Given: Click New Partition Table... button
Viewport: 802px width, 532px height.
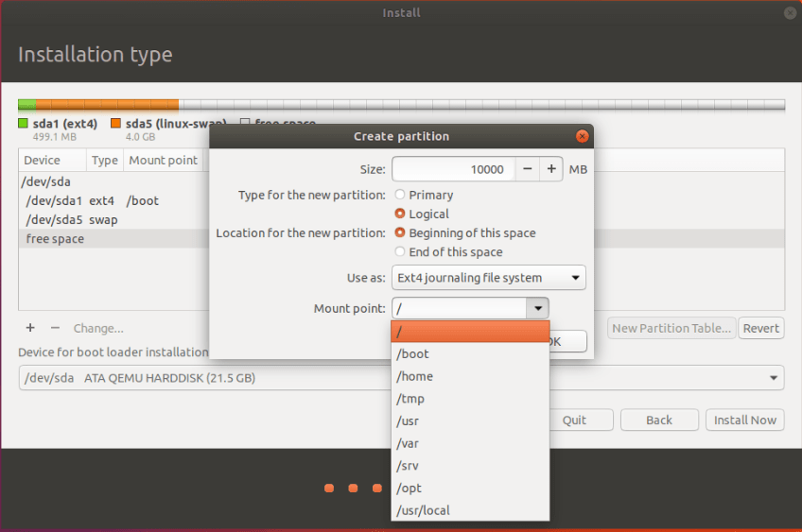Looking at the screenshot, I should pyautogui.click(x=671, y=328).
